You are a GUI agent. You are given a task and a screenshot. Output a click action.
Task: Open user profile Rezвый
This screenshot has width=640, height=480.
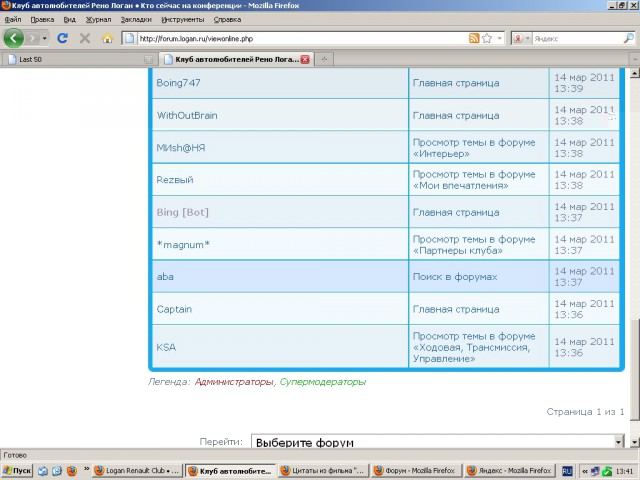tap(175, 180)
